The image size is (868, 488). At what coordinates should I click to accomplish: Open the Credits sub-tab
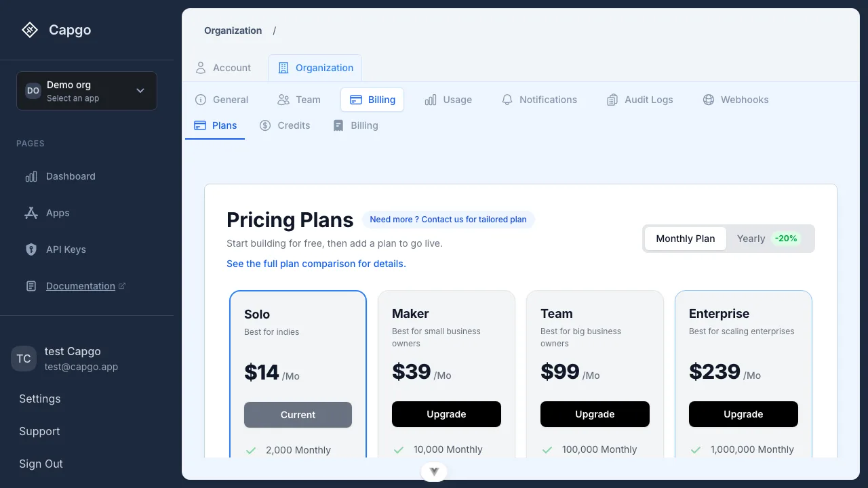pos(285,125)
